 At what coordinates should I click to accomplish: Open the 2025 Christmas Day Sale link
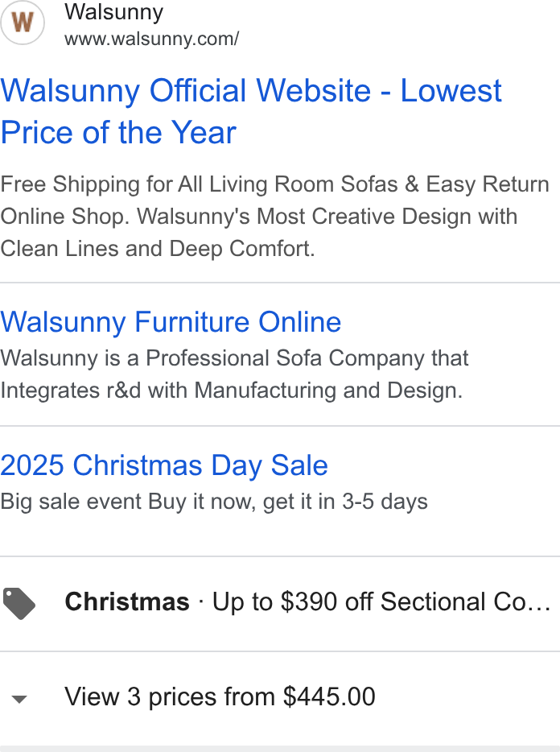164,465
